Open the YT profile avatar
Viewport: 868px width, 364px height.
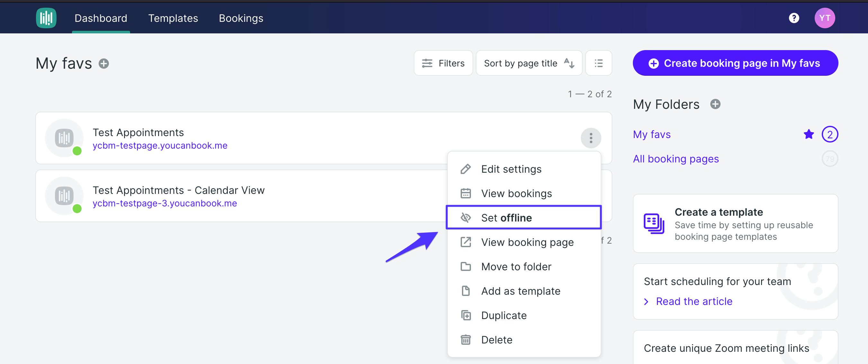pos(825,18)
